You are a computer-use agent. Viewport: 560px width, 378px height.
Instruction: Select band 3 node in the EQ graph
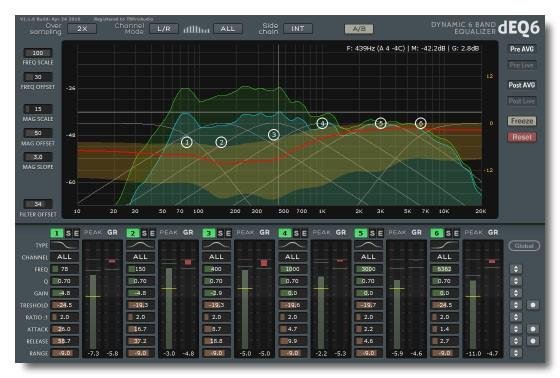[x=274, y=135]
